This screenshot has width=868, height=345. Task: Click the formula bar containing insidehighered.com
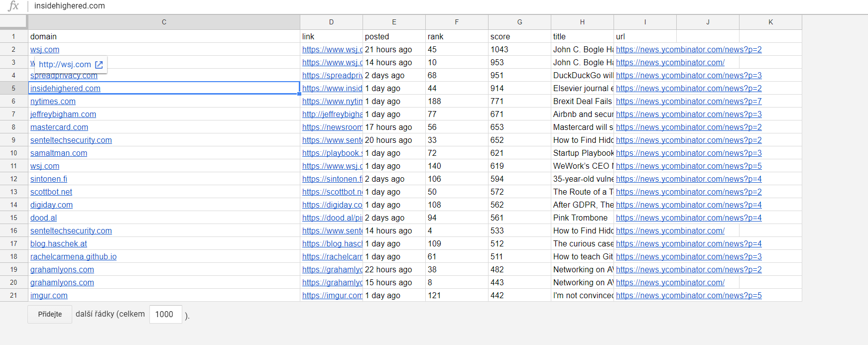tap(448, 6)
